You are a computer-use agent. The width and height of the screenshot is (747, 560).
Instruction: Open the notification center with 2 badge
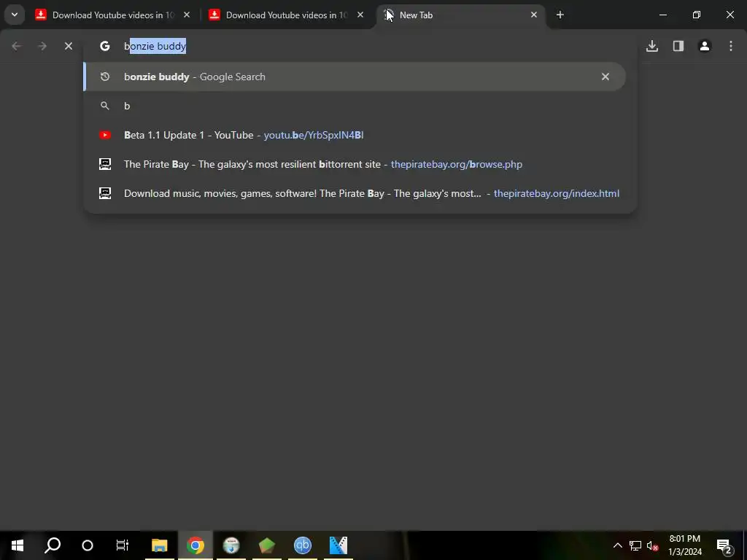click(724, 545)
